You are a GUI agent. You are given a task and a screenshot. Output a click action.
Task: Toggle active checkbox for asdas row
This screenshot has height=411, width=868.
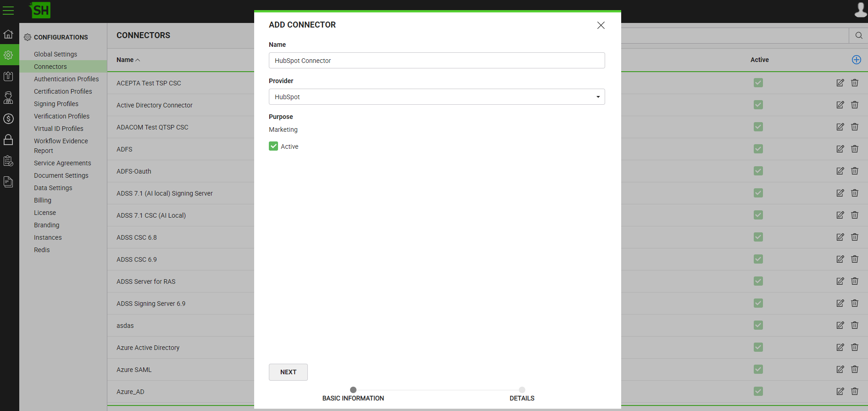(x=758, y=325)
